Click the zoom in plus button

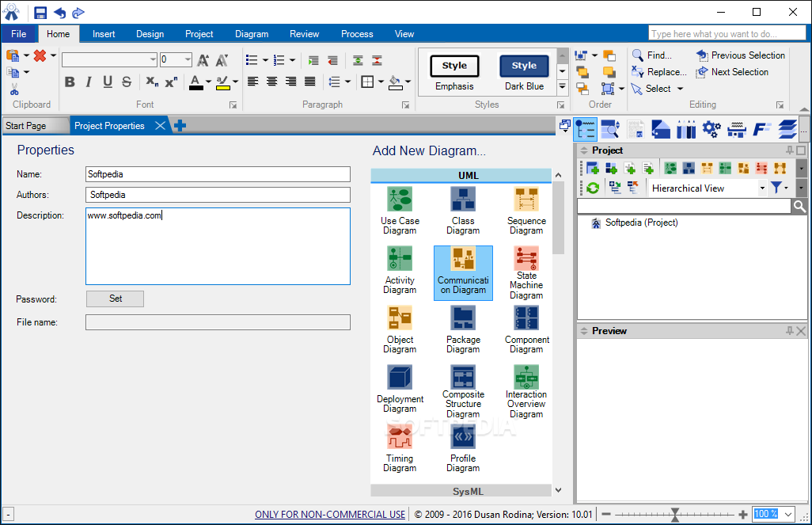coord(743,514)
